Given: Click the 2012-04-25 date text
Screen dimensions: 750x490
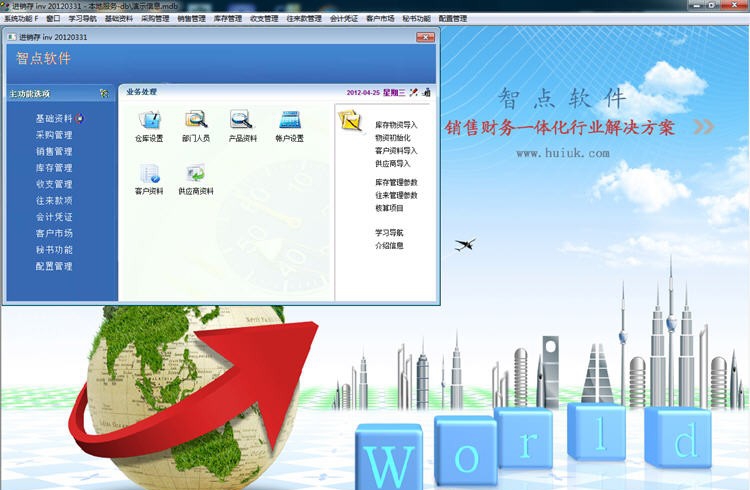Looking at the screenshot, I should tap(363, 92).
